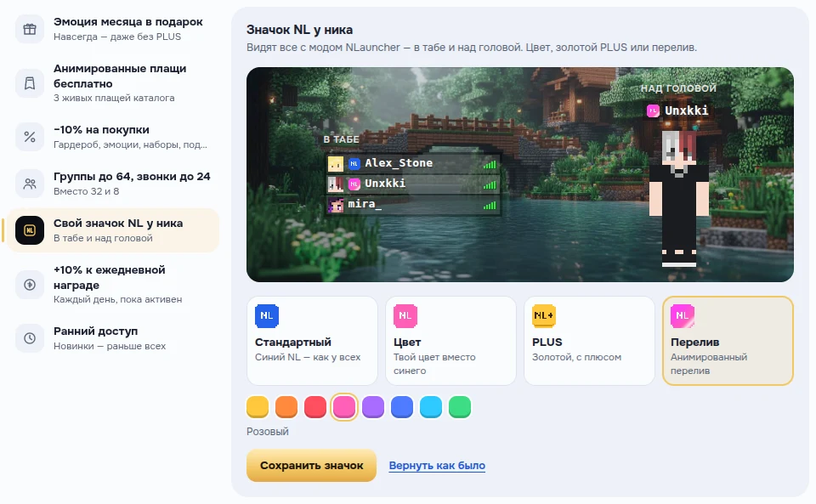
Task: Click the black NL badge sidebar icon
Action: (x=30, y=230)
